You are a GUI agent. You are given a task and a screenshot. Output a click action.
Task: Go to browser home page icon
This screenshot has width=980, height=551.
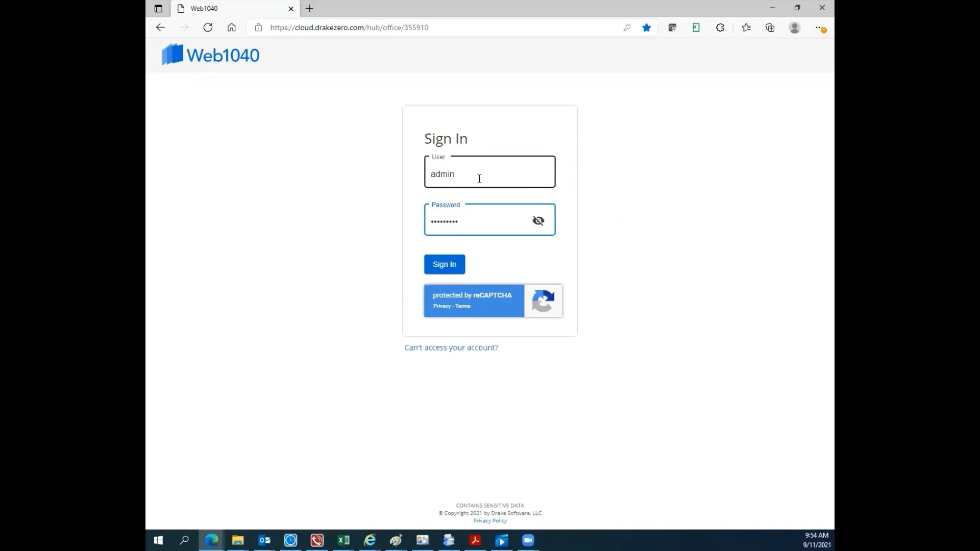232,28
